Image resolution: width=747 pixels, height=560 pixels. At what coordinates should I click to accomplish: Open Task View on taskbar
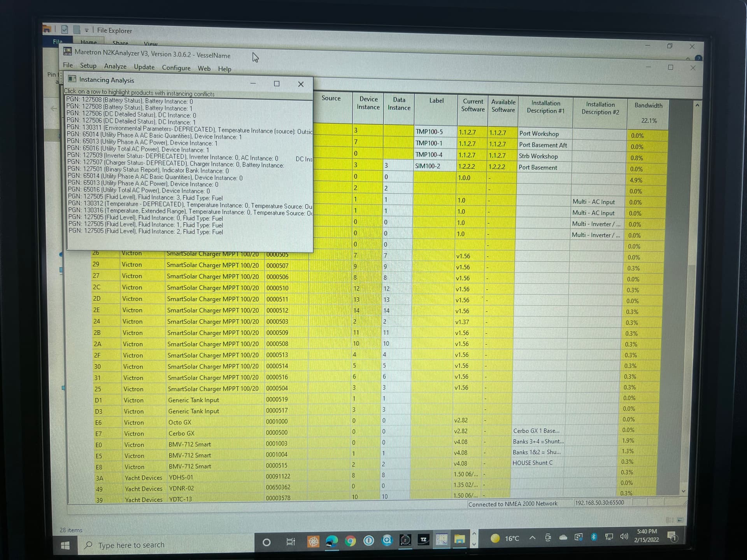point(291,542)
